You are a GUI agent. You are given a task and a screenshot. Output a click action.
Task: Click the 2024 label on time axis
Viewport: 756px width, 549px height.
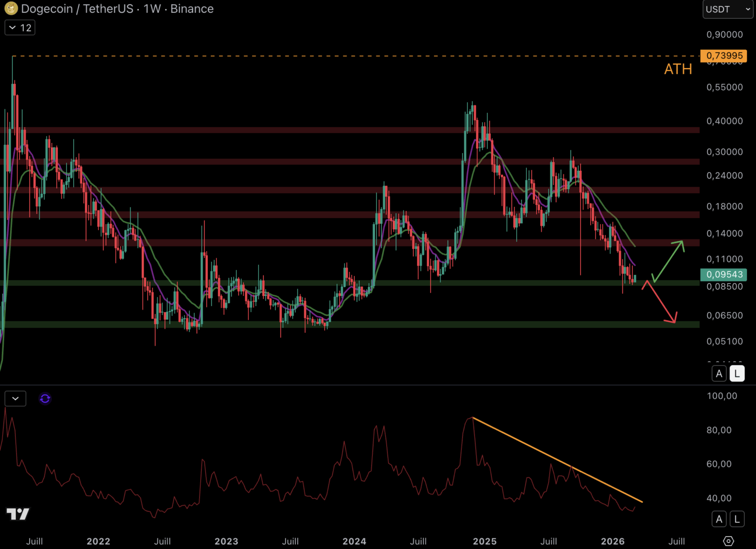(x=354, y=541)
